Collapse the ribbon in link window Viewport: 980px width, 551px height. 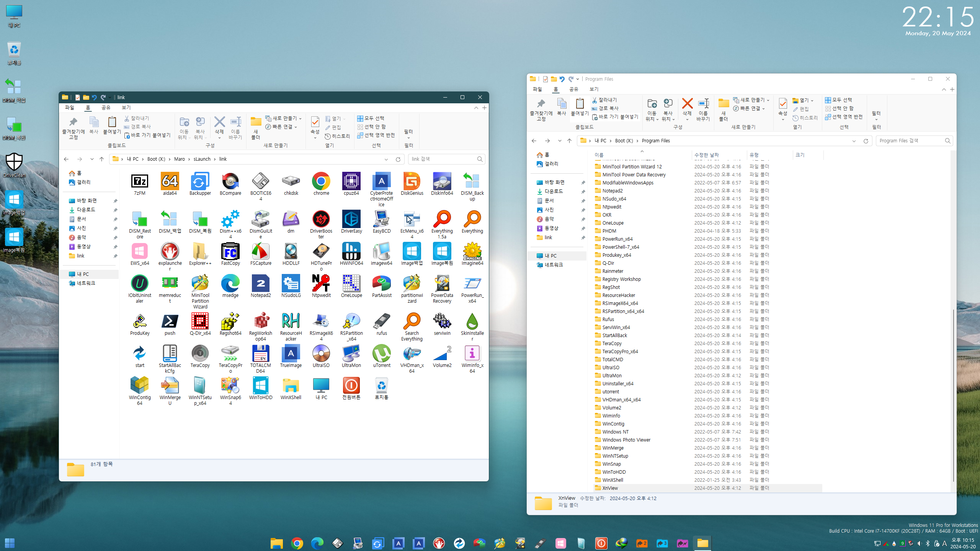[x=476, y=108]
